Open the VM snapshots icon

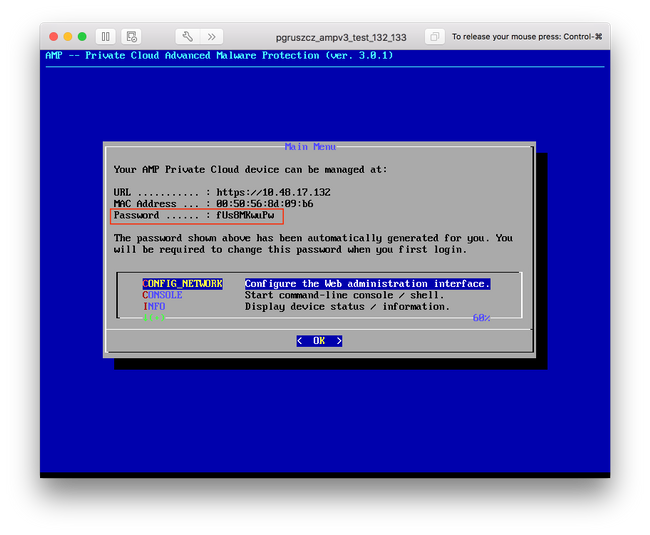131,37
